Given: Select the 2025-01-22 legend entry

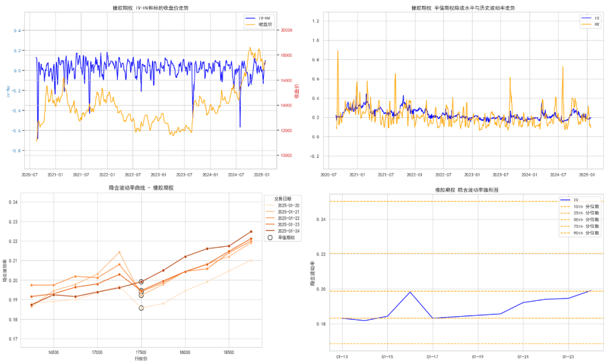Looking at the screenshot, I should (x=283, y=219).
